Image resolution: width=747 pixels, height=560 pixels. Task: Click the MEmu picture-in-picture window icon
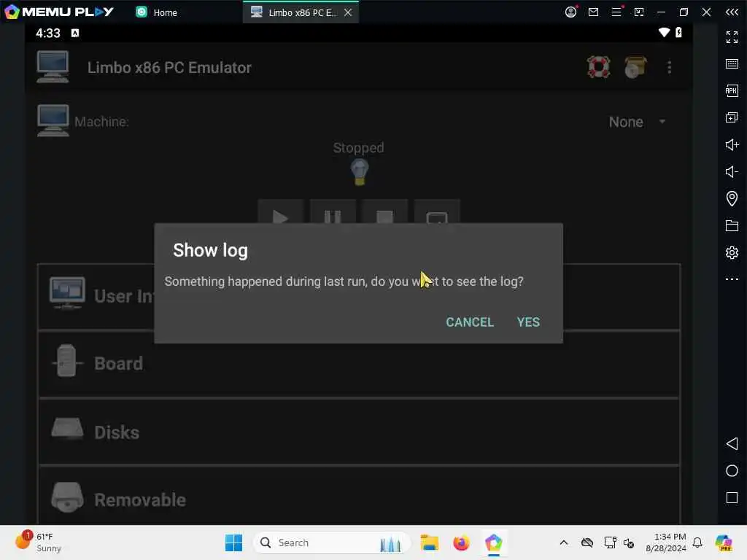(x=639, y=12)
